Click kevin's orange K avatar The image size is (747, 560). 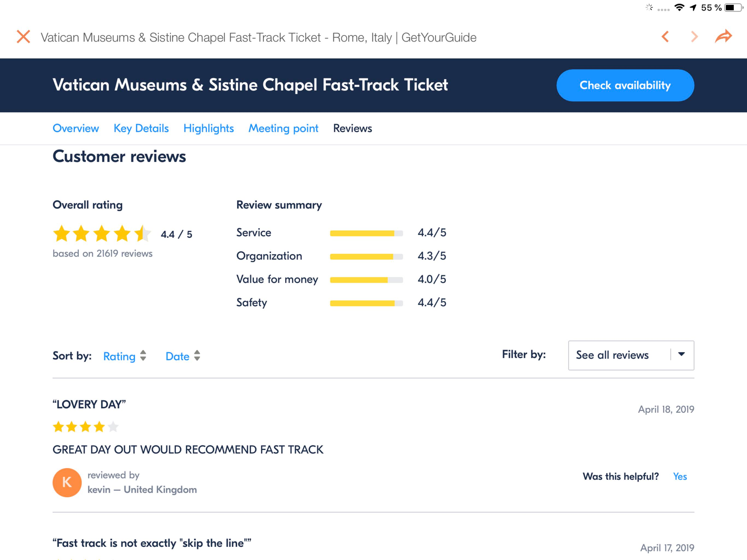pos(67,482)
